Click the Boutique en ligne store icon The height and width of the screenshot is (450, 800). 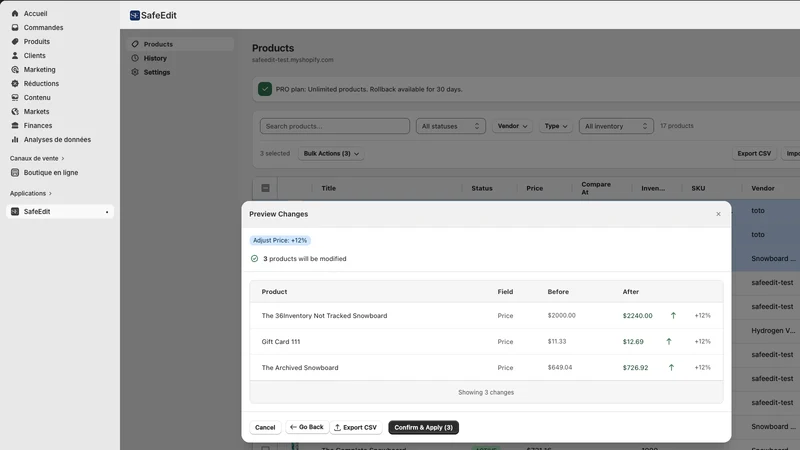coord(15,172)
